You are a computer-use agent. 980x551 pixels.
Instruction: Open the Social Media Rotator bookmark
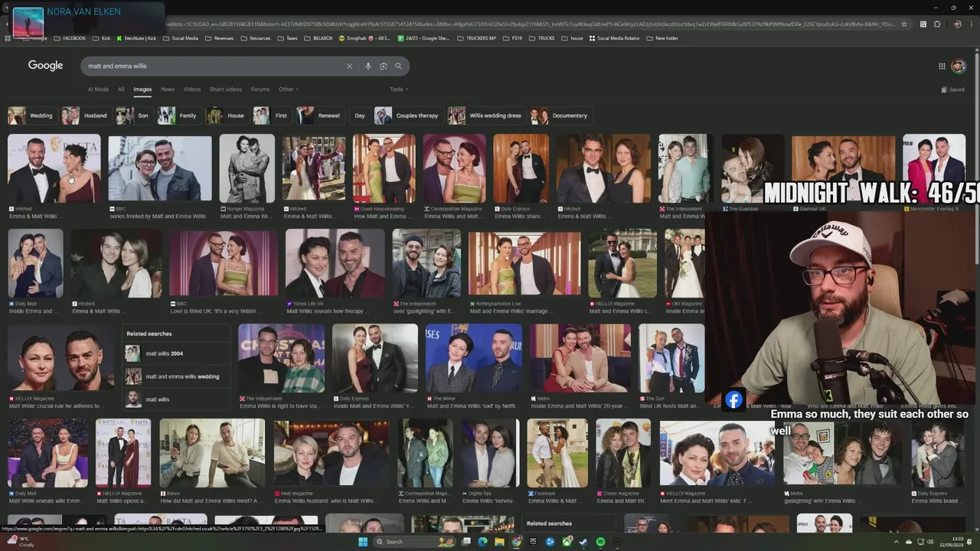point(614,38)
